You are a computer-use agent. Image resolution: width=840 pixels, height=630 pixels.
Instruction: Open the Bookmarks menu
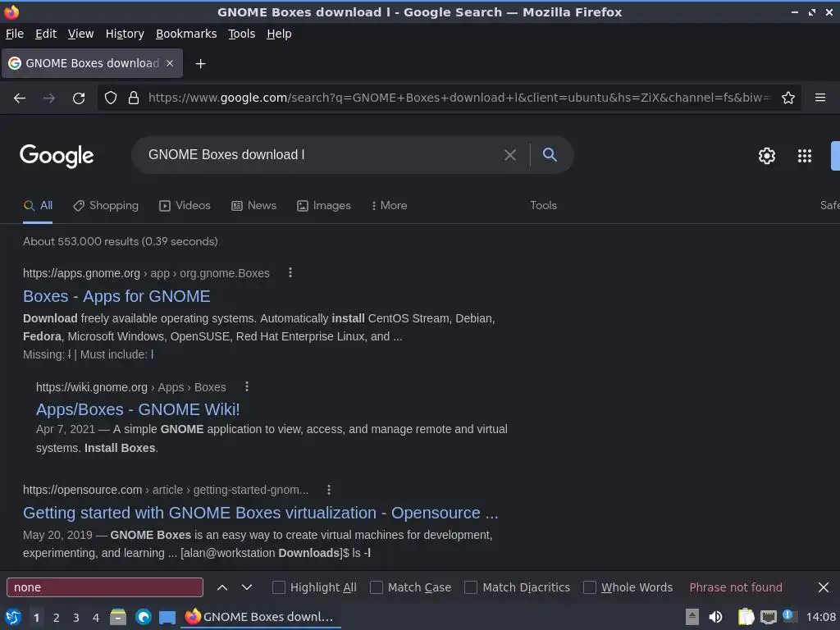[186, 34]
